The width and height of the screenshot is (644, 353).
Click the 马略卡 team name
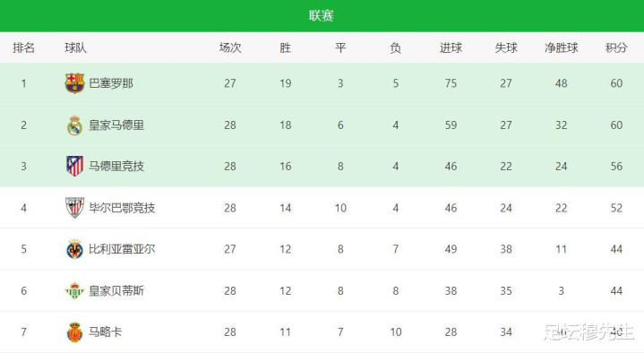coord(106,332)
